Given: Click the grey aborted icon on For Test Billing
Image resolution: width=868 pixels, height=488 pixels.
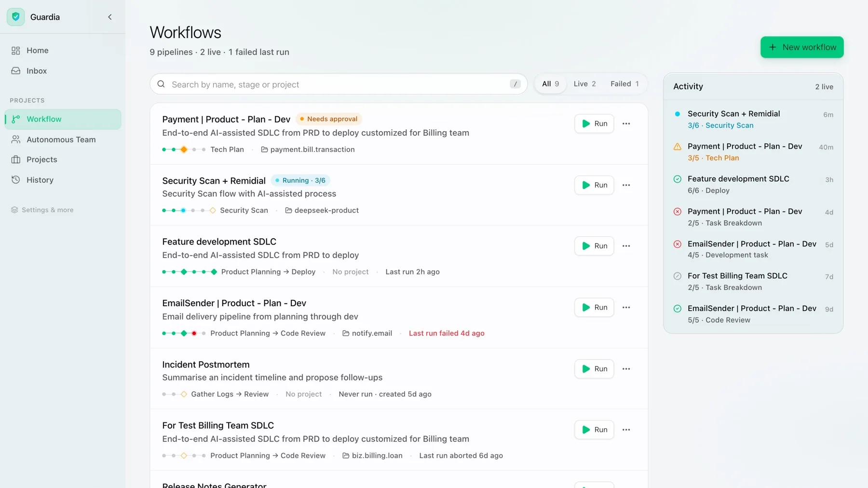Looking at the screenshot, I should pos(677,276).
